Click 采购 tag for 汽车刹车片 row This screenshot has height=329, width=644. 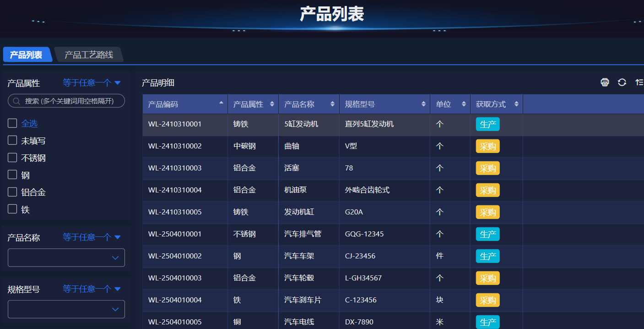click(487, 300)
